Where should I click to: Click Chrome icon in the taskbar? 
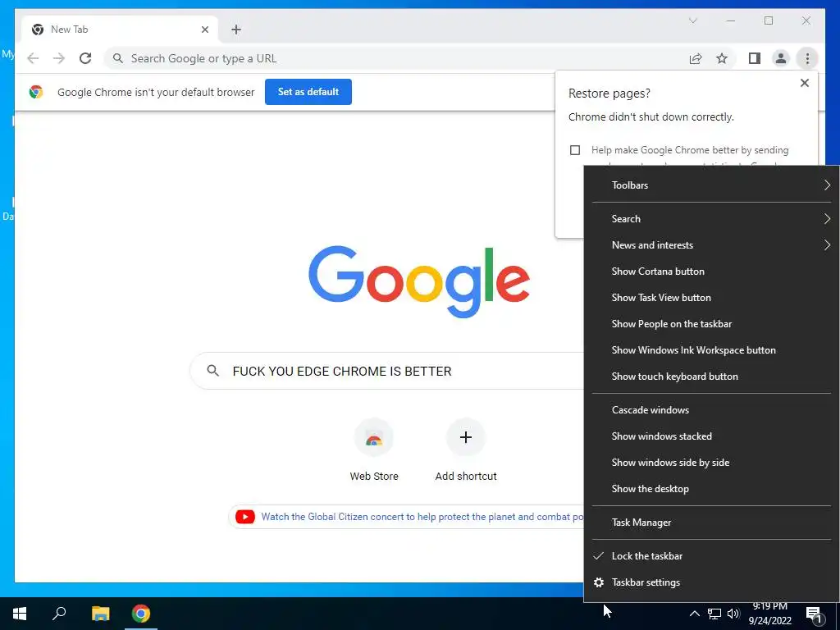[x=141, y=614]
